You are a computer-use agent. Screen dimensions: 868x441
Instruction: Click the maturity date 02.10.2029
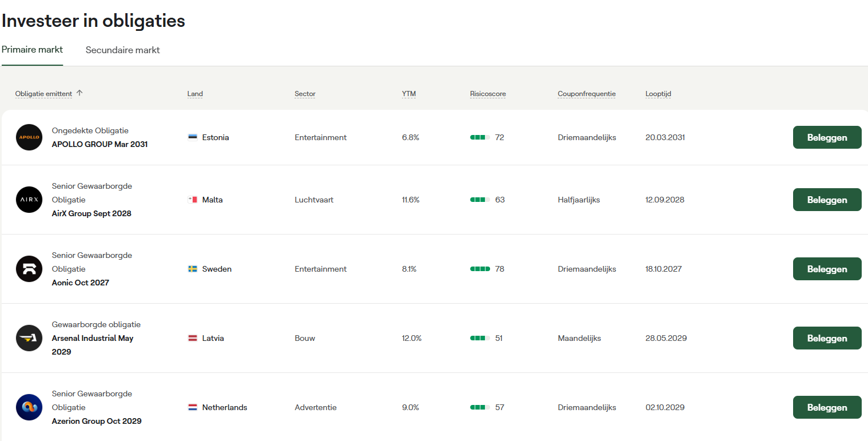click(665, 407)
